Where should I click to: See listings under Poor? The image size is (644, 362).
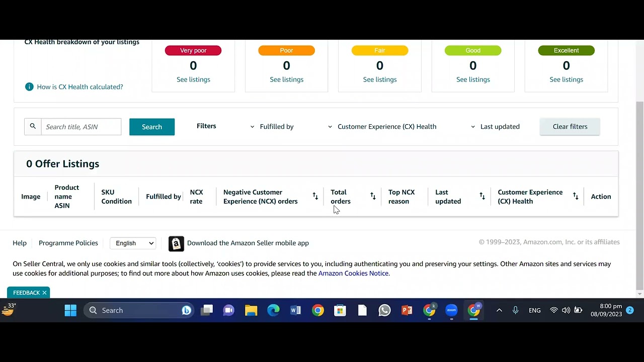[287, 79]
